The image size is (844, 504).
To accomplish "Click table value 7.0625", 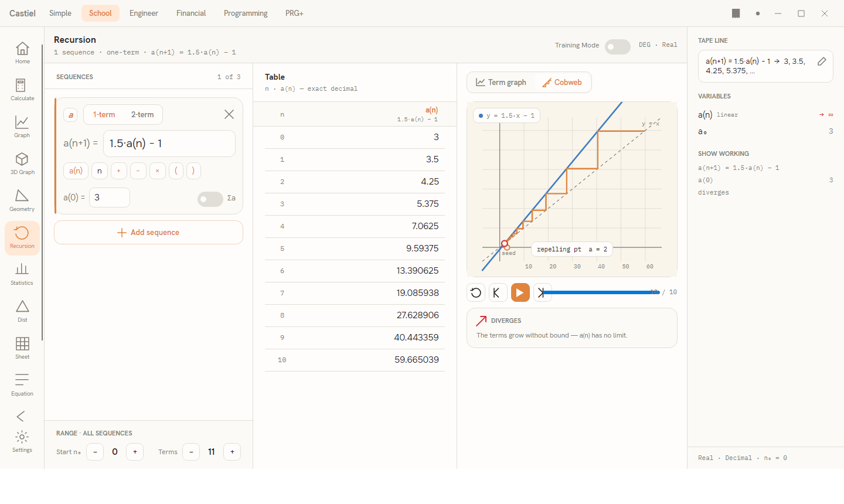I will point(426,226).
